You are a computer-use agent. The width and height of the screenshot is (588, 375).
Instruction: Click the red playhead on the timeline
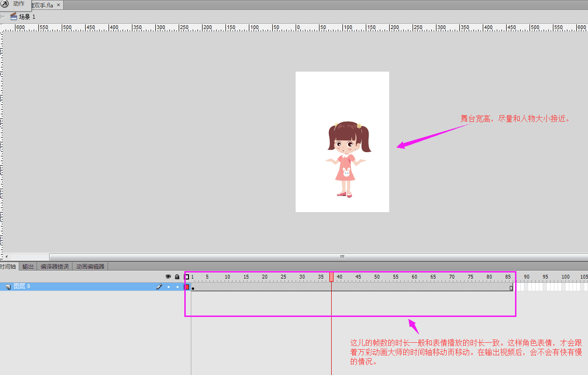coord(331,277)
